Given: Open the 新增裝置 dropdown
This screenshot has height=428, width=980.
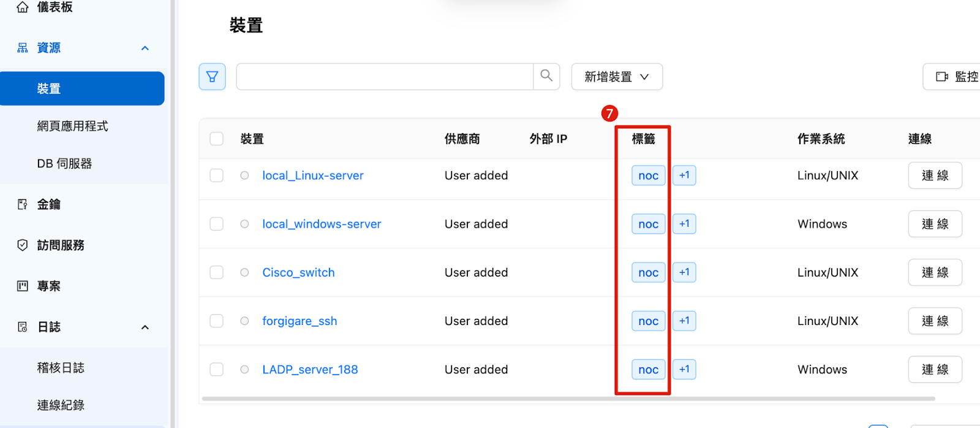Looking at the screenshot, I should pyautogui.click(x=616, y=77).
